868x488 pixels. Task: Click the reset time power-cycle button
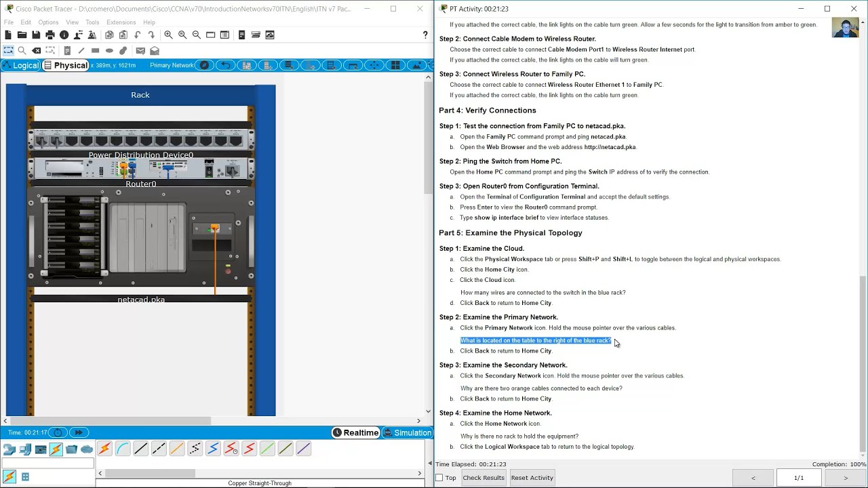(58, 432)
